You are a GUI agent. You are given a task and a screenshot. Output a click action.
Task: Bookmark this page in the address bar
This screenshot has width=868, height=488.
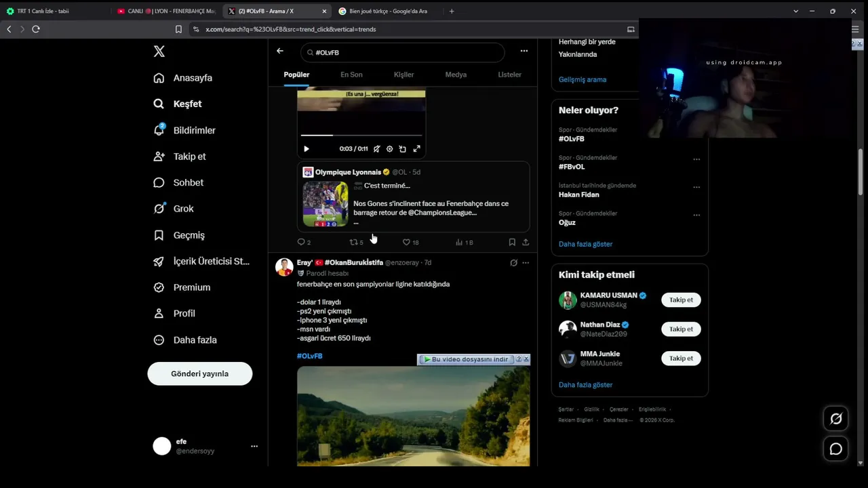tap(178, 29)
